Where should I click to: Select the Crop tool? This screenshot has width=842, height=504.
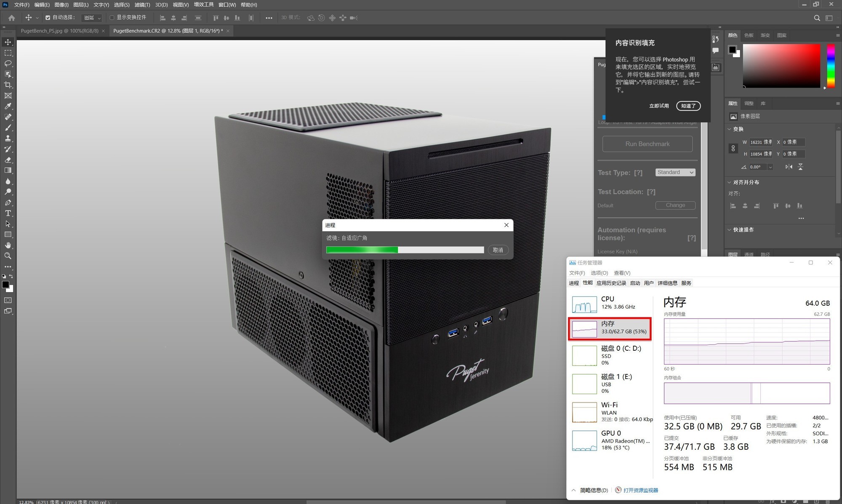(8, 85)
